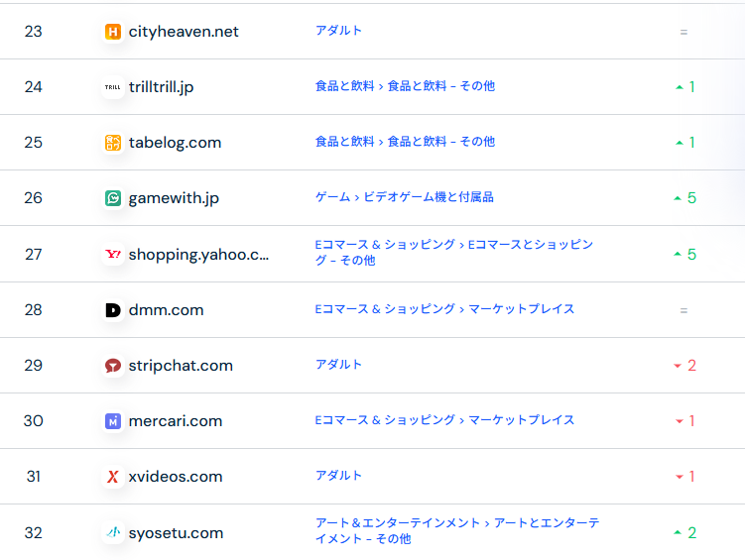Open the cityheaven.net site link
This screenshot has width=745, height=560.
184,32
